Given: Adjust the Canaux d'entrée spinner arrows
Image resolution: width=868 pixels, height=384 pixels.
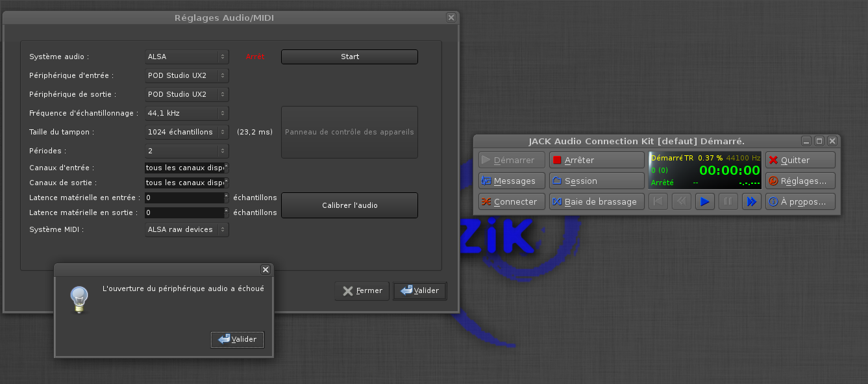Looking at the screenshot, I should pyautogui.click(x=227, y=168).
